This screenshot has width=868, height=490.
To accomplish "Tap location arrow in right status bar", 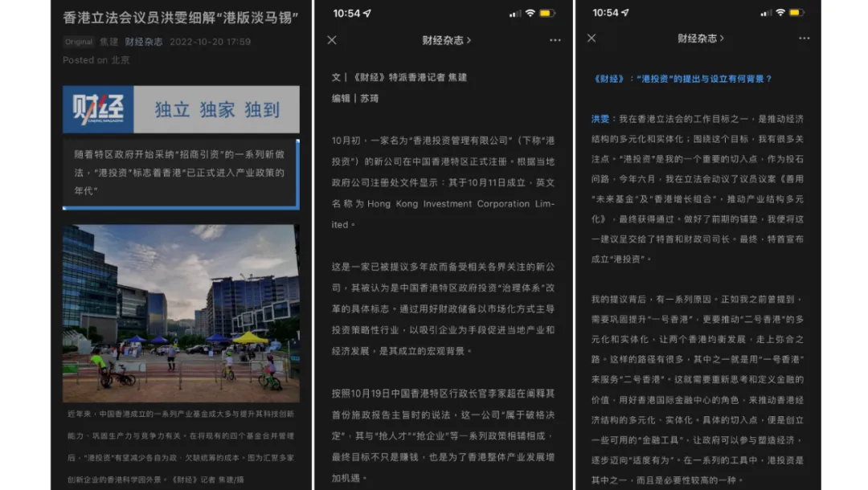I will (x=625, y=13).
